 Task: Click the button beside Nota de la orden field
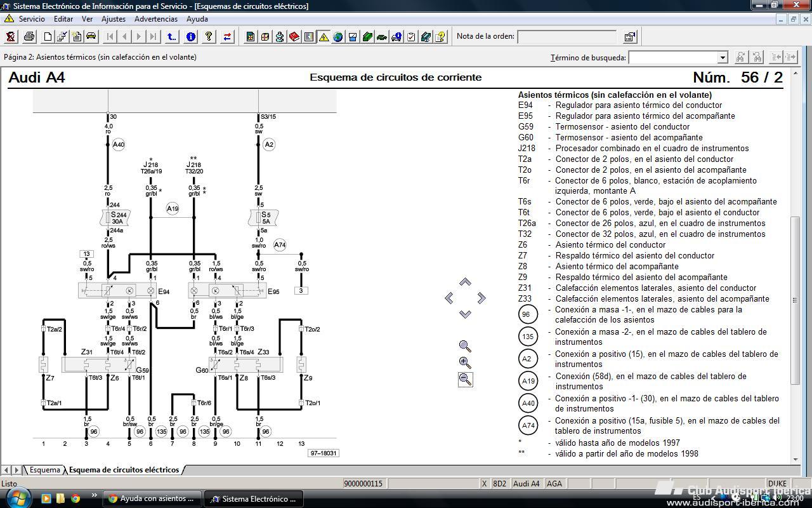pyautogui.click(x=629, y=37)
